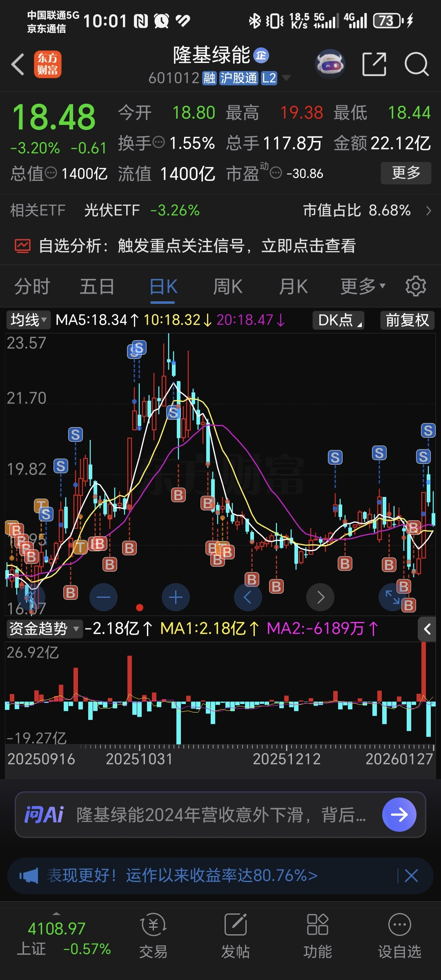Tap 设自选 add to watchlist
Image resolution: width=441 pixels, height=980 pixels.
coord(400,936)
